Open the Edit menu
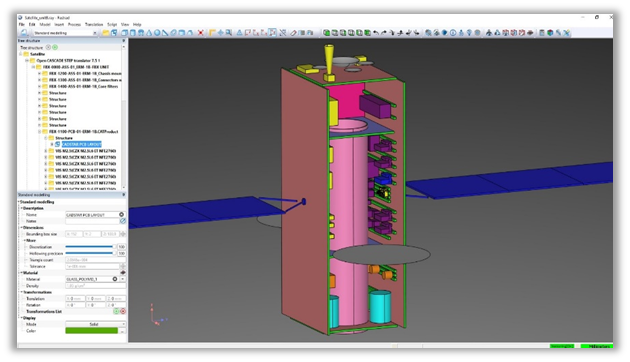Viewport: 630px width, 362px height. pos(32,25)
